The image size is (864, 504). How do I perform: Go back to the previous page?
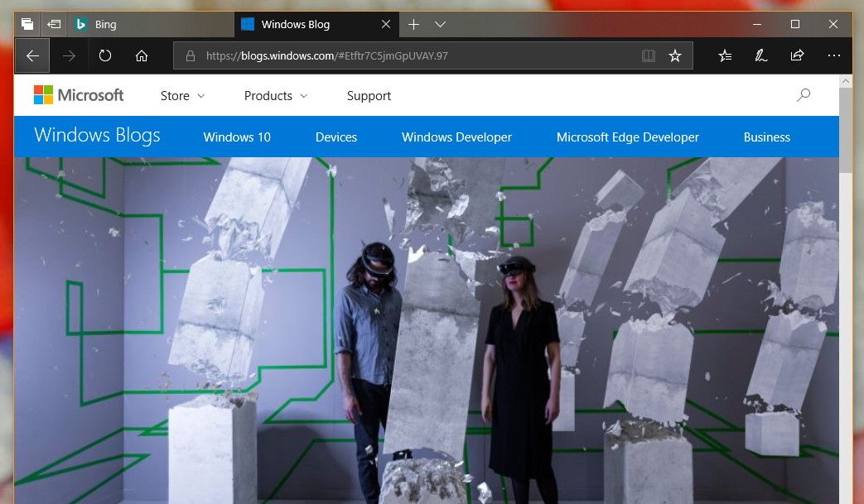tap(32, 55)
